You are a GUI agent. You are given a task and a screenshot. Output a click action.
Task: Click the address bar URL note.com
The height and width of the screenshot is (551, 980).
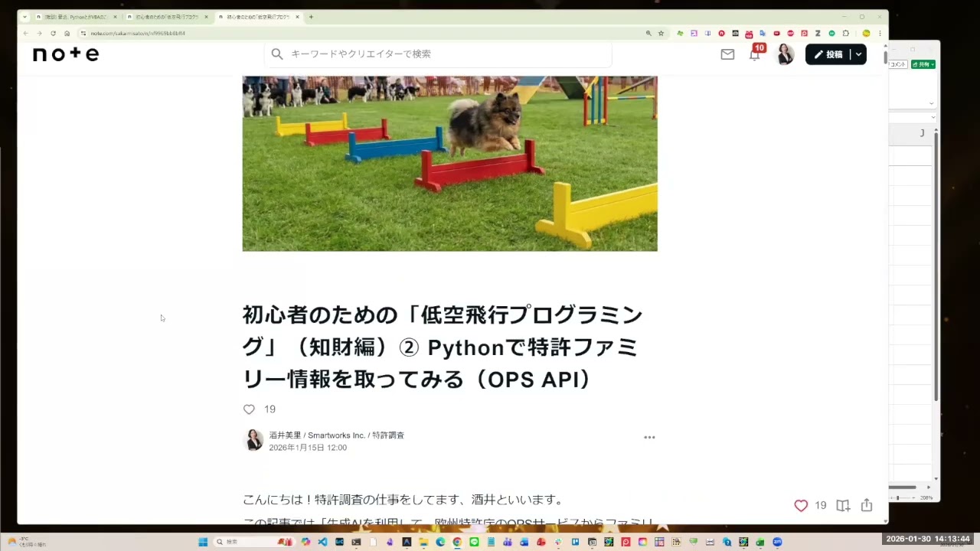(x=138, y=34)
